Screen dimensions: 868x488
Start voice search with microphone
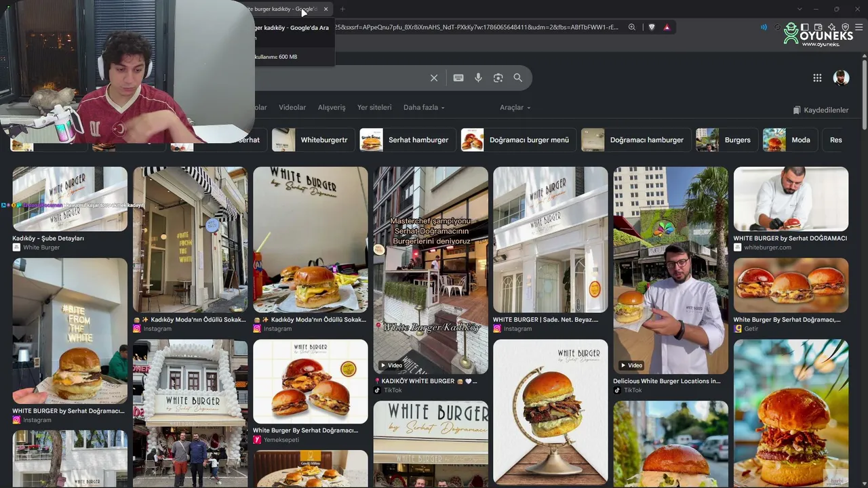(478, 78)
